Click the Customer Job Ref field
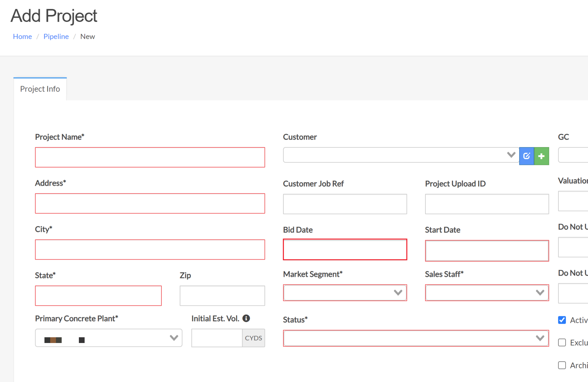The image size is (588, 382). tap(345, 204)
